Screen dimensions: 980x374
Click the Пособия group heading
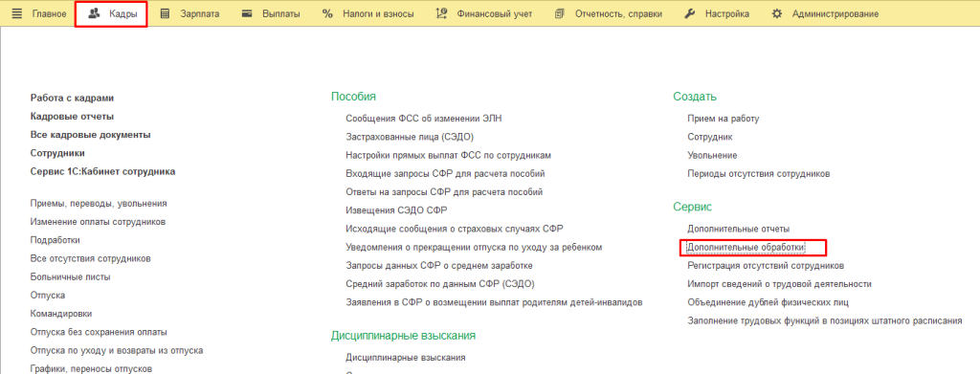353,97
